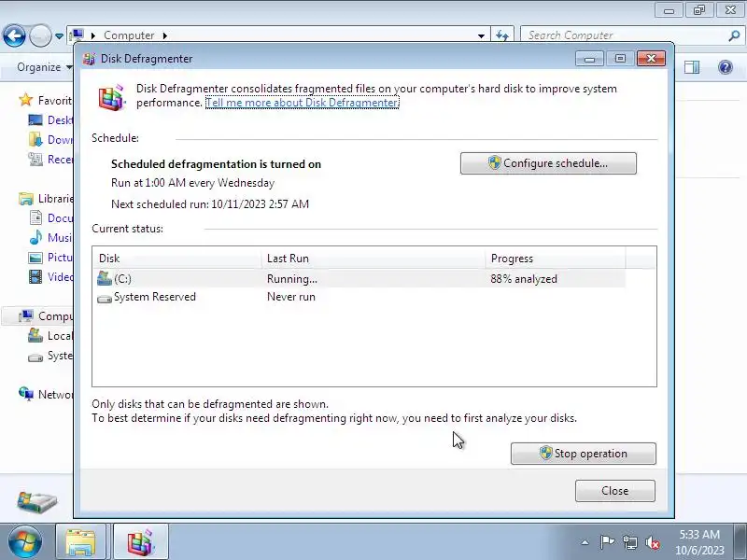This screenshot has width=747, height=560.
Task: Sort by the Last Run column header
Action: [373, 259]
